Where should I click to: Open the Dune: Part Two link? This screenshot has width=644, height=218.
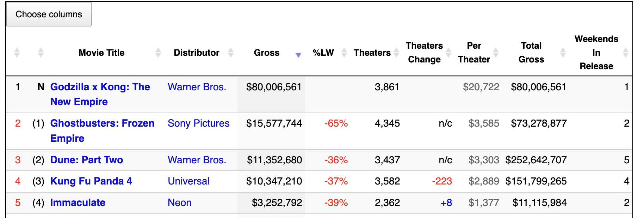pos(87,160)
